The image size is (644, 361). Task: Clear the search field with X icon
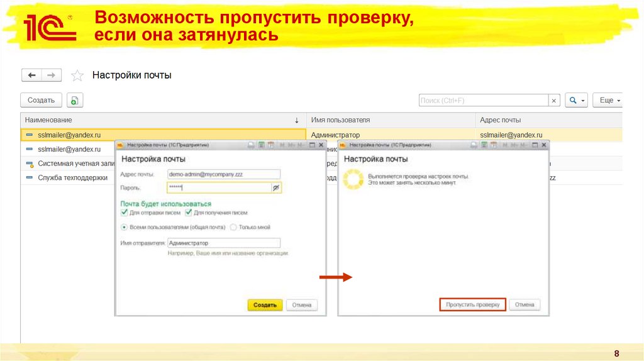coord(553,101)
